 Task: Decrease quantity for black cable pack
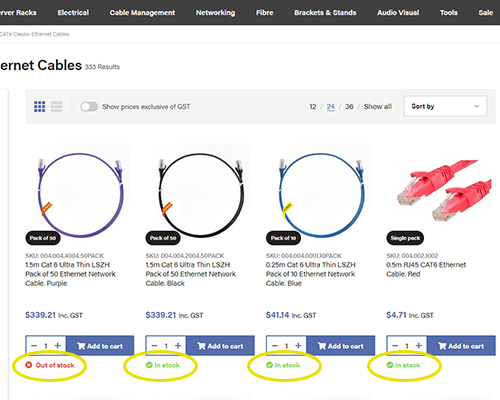[154, 346]
